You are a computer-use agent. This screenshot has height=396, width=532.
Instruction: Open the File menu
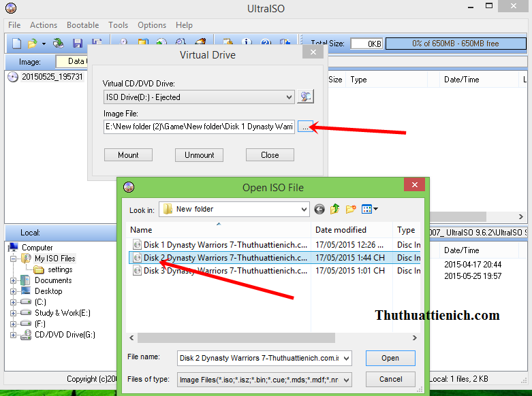pyautogui.click(x=14, y=25)
